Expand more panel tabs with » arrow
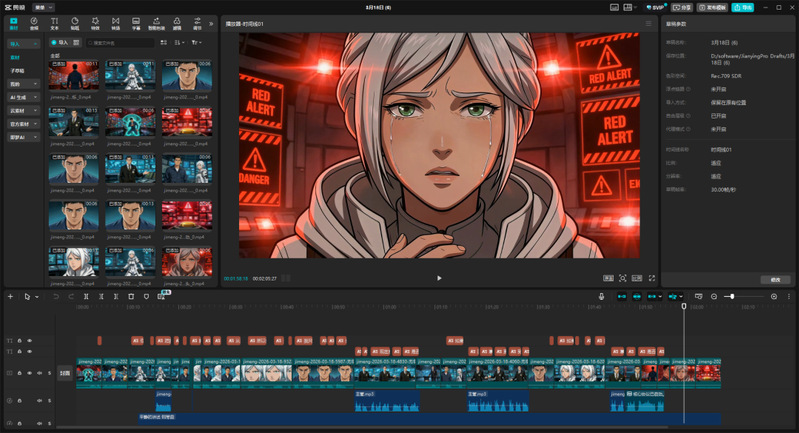This screenshot has height=433, width=799. click(211, 23)
